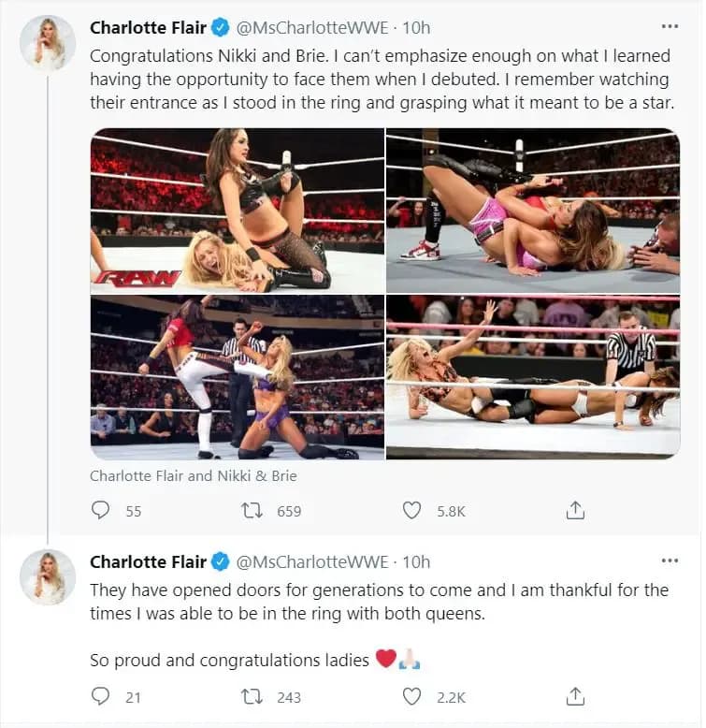
Task: Open Charlotte Flair's profile picture on first tweet
Action: point(48,43)
